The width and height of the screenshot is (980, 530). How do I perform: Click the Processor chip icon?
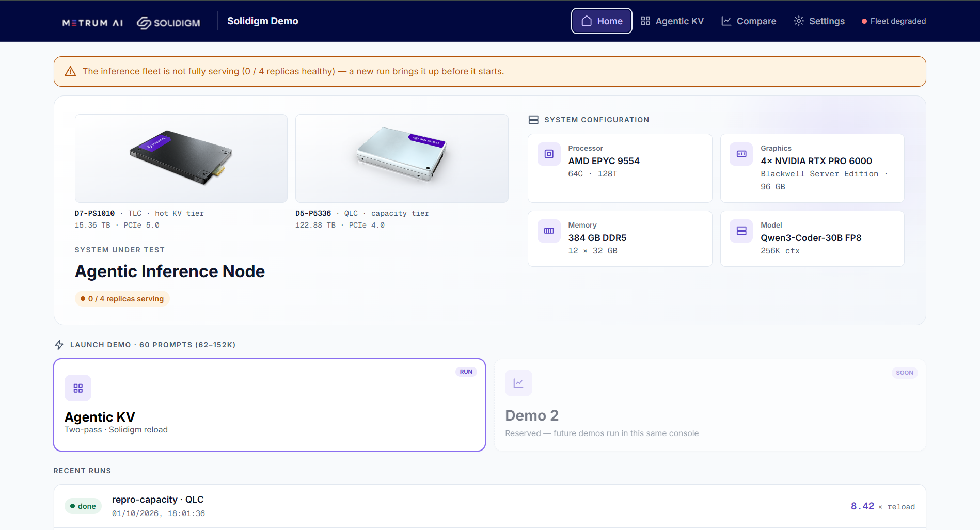click(549, 154)
